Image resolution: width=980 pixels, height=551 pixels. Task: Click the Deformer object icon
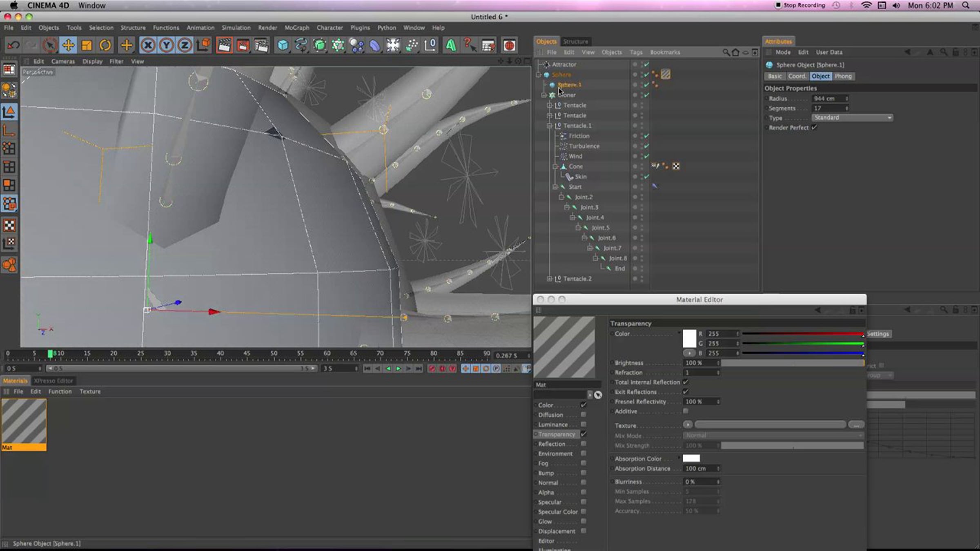tap(375, 45)
